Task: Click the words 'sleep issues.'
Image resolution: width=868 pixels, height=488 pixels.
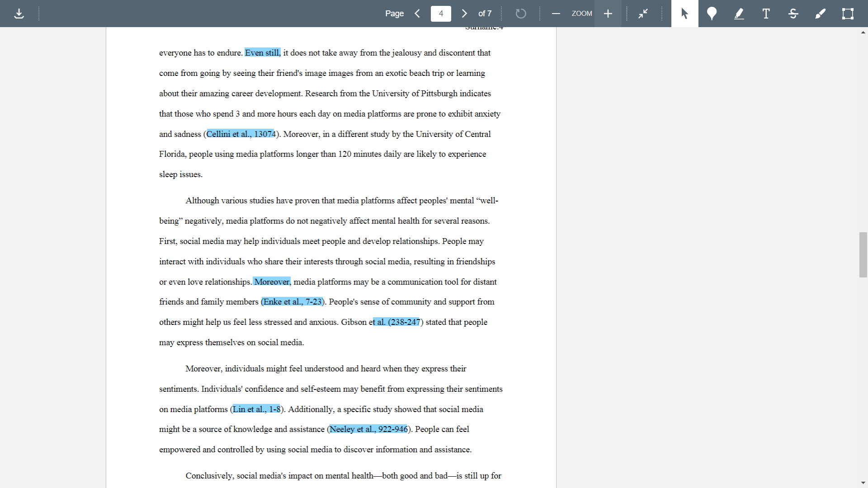Action: tap(181, 174)
